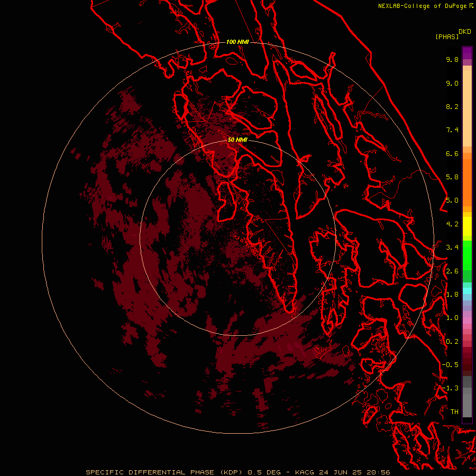Click the 0.5 DEG elevation text
The width and height of the screenshot is (476, 476).
[264, 472]
